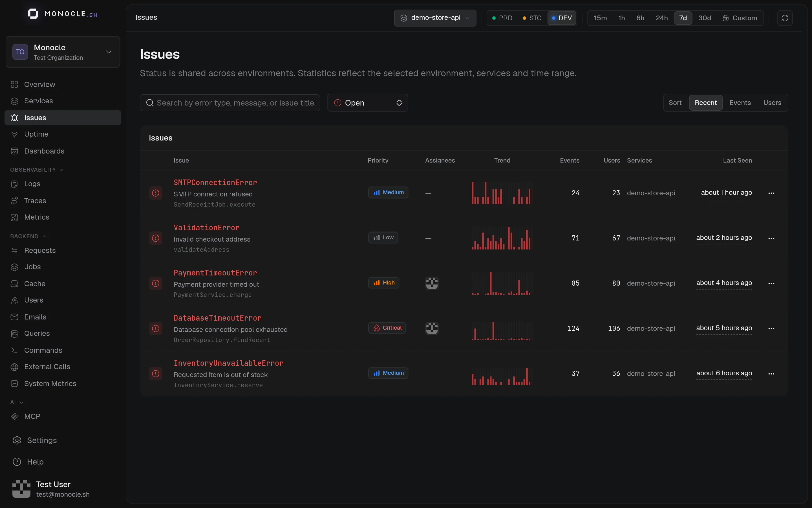The height and width of the screenshot is (508, 812).
Task: Select the 7d time range
Action: pyautogui.click(x=683, y=18)
